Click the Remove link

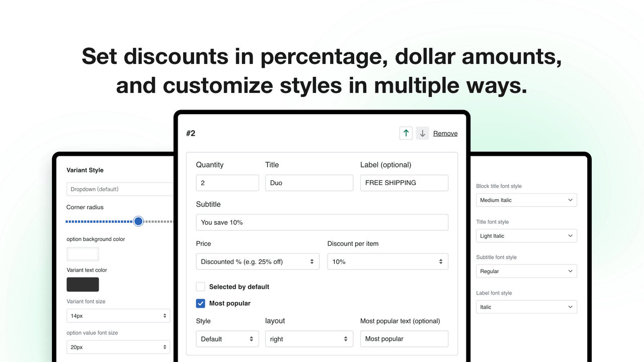point(445,133)
